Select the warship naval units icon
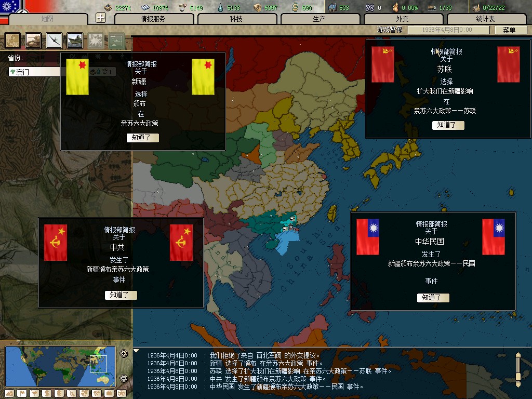The width and height of the screenshot is (532, 399). (75, 41)
